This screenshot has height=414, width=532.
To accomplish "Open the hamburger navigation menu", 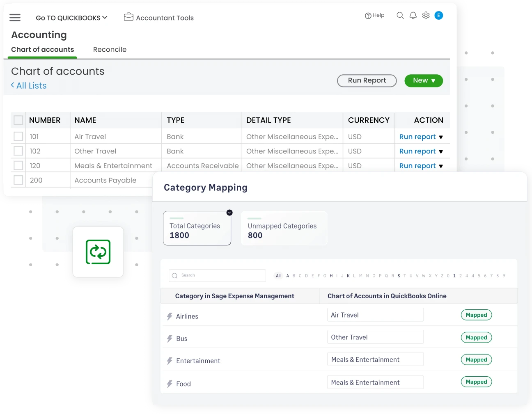I will point(15,17).
